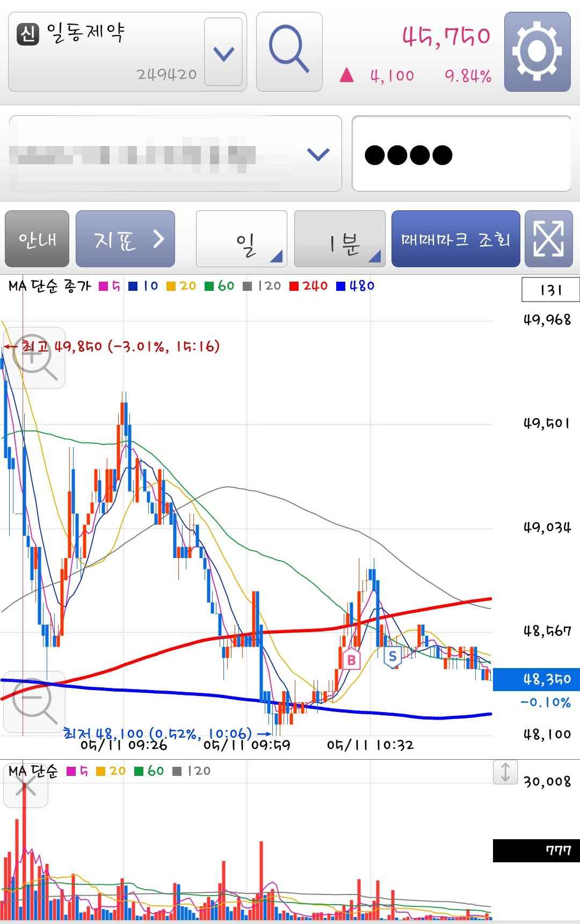Open settings gear icon

pos(537,52)
